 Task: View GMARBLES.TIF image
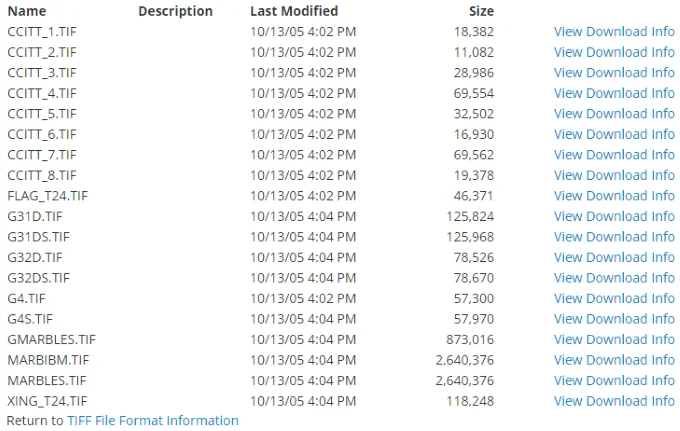coord(568,340)
